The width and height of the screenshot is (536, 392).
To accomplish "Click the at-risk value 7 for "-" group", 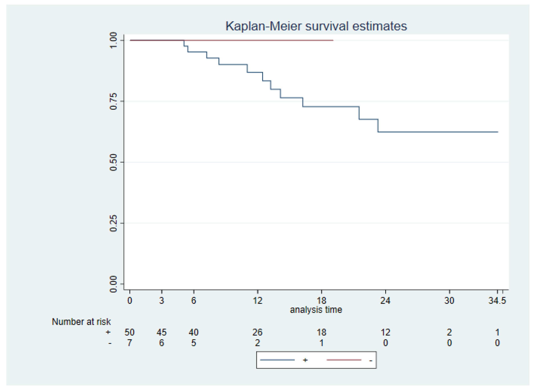I will pos(130,343).
